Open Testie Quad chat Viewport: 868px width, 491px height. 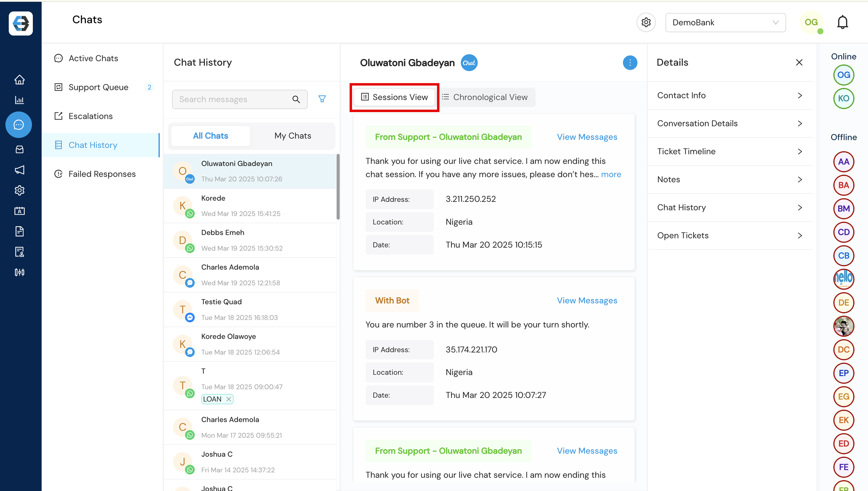click(x=250, y=310)
